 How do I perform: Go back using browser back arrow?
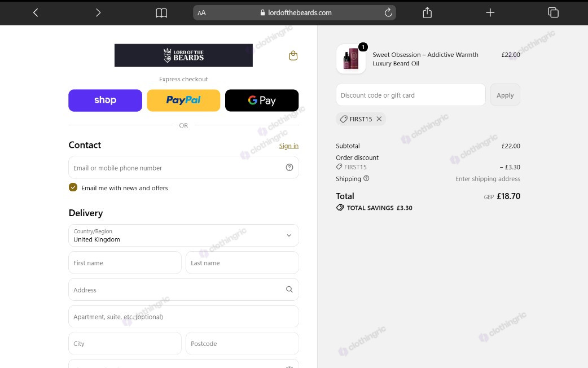pyautogui.click(x=36, y=13)
